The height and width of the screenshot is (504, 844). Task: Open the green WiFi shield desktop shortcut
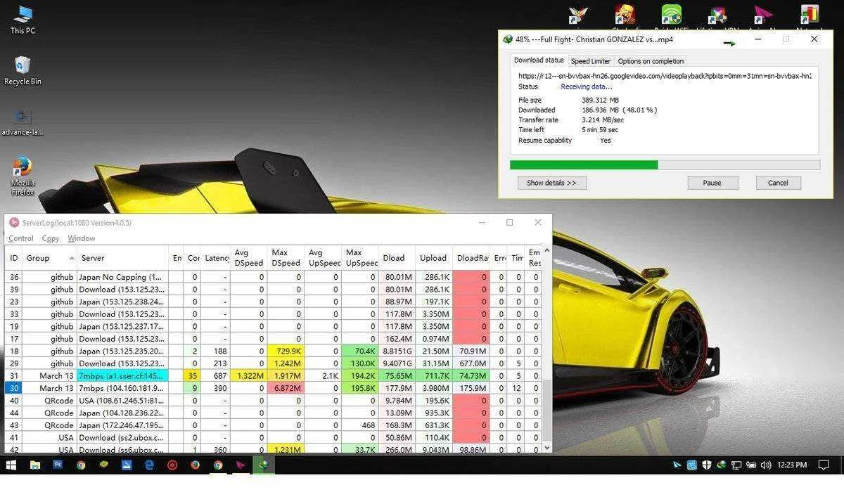coord(671,15)
